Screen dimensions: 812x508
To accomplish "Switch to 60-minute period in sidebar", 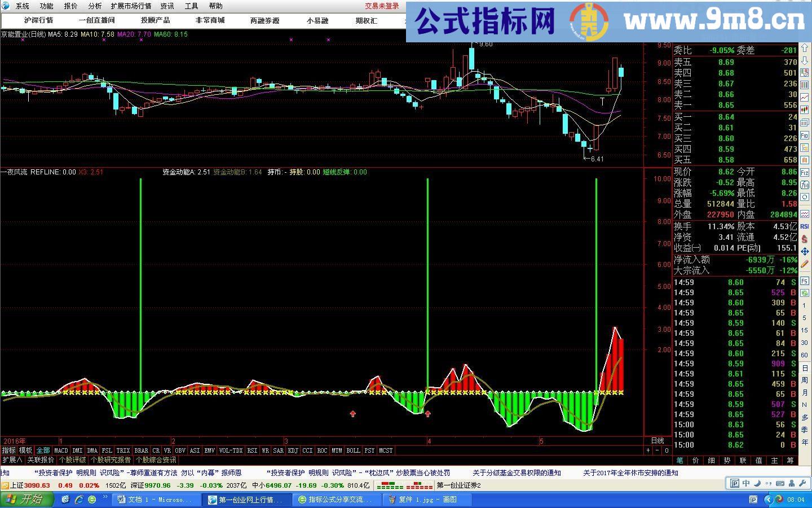I will (804, 355).
